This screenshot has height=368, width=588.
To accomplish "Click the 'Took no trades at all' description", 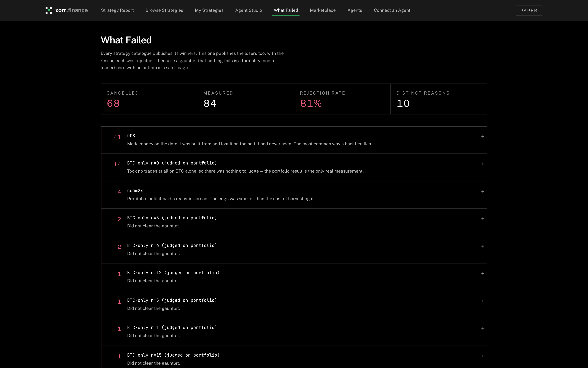I will click(x=245, y=171).
